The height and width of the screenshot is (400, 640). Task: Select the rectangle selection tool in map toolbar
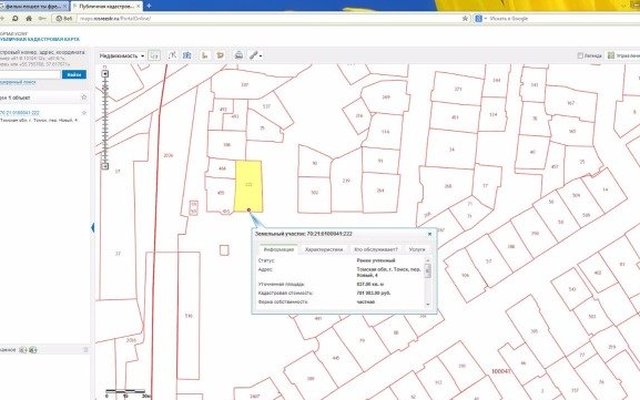tap(154, 56)
